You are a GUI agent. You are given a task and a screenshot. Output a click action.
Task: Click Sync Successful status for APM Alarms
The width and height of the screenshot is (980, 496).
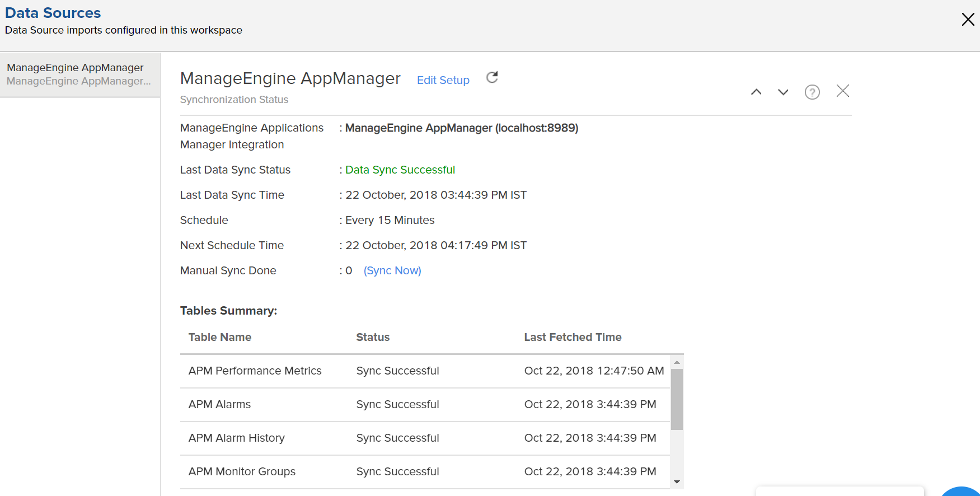tap(397, 404)
